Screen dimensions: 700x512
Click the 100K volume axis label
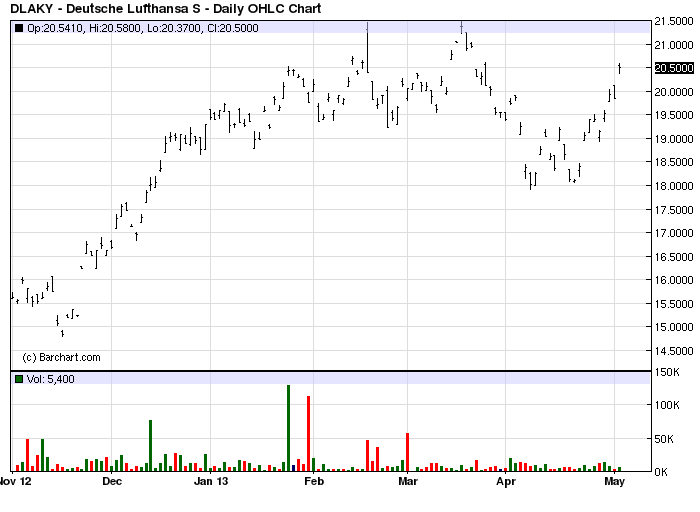667,405
